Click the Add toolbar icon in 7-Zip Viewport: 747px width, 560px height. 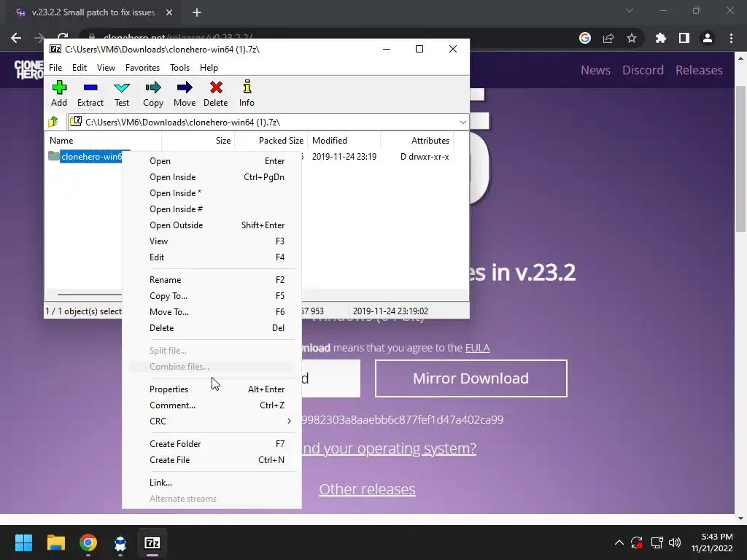[59, 93]
